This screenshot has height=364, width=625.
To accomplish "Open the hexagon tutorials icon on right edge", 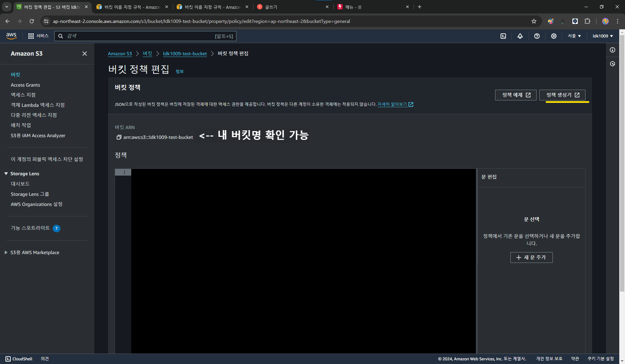I will [x=613, y=64].
